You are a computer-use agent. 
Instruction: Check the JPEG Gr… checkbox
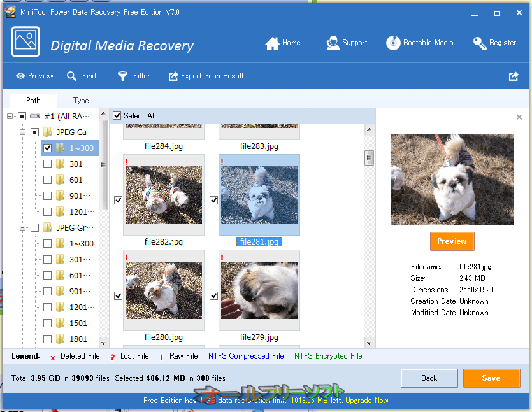tap(34, 228)
